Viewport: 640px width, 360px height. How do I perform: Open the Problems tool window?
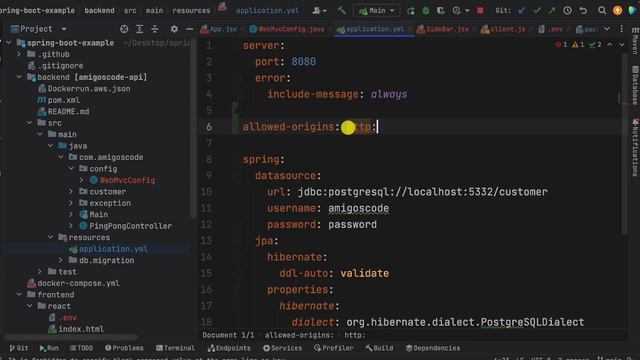point(124,348)
